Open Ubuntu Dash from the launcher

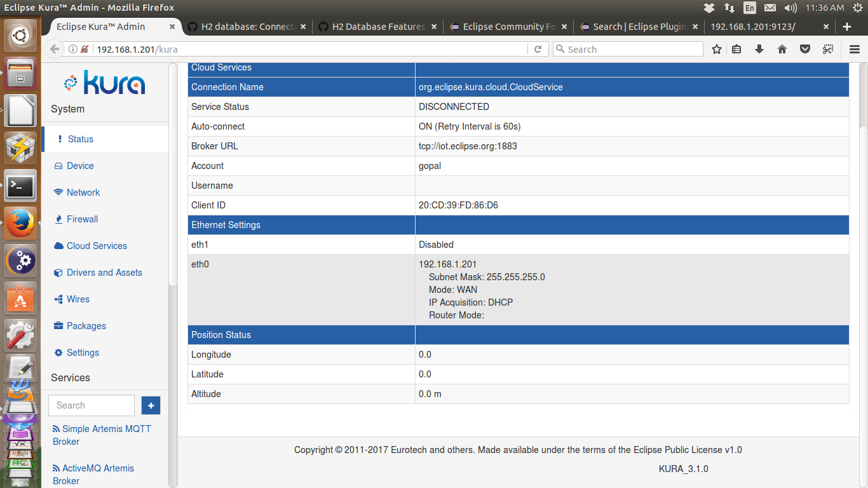21,37
